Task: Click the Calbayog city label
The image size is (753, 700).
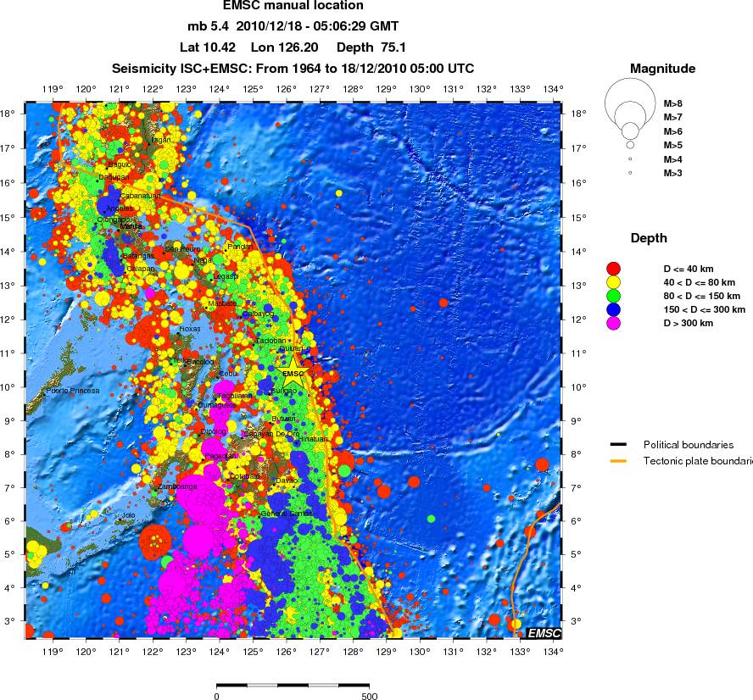Action: coord(259,314)
